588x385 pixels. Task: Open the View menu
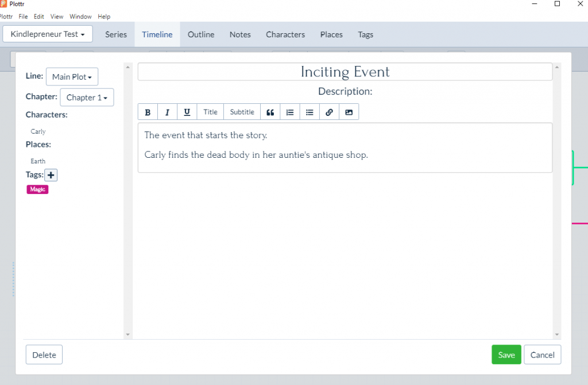point(57,17)
